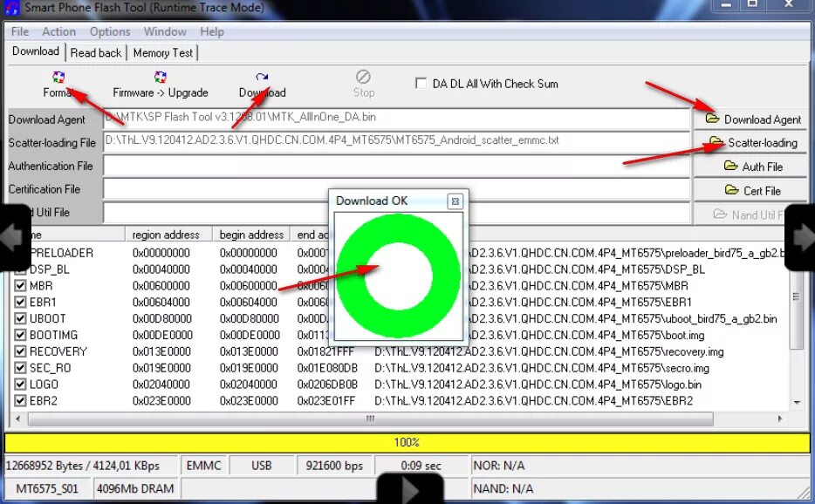
Task: Click the Cert File folder icon
Action: 732,189
